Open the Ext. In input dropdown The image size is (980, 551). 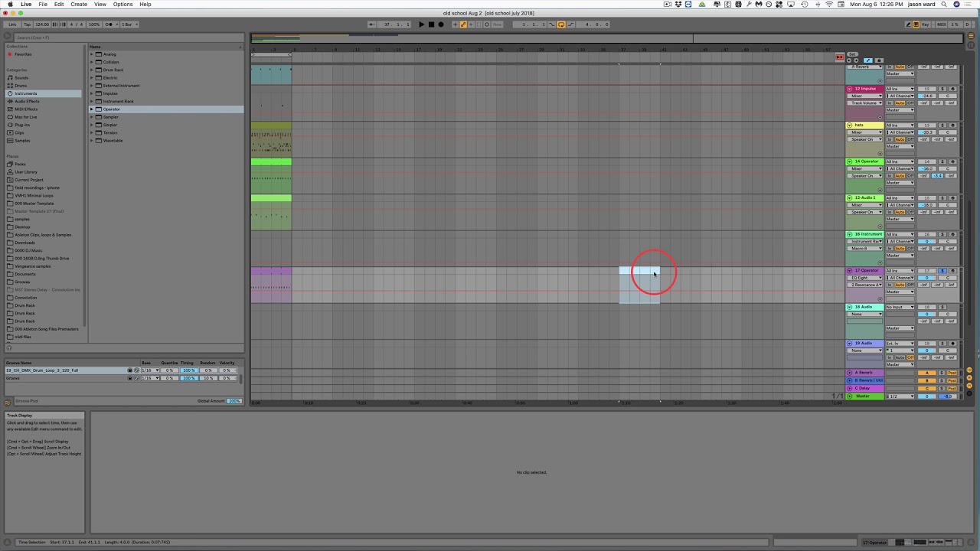pos(900,344)
